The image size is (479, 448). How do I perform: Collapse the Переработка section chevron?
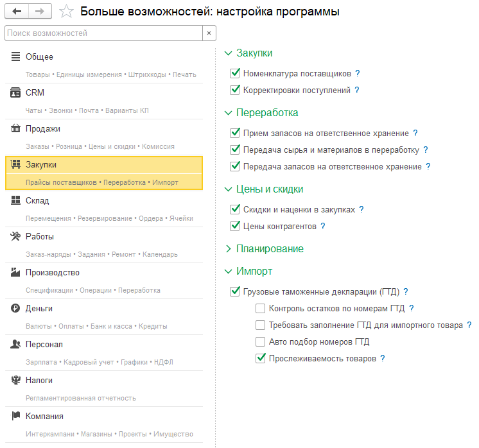pyautogui.click(x=228, y=113)
